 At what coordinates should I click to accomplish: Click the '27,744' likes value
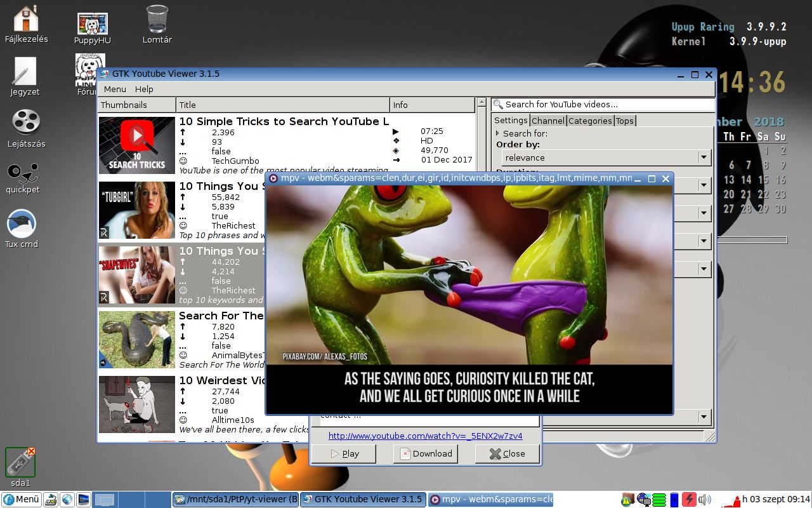tap(226, 391)
